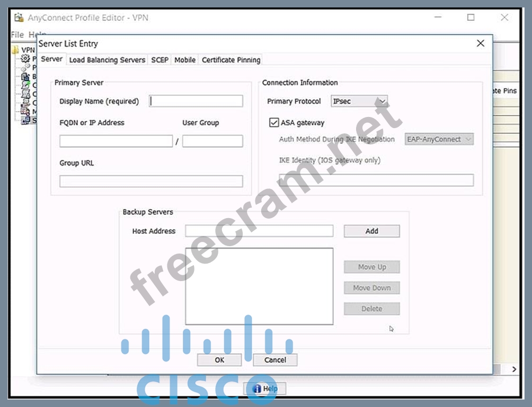The height and width of the screenshot is (407, 532).
Task: Select the Backup Servers tree icon
Action: point(25,77)
